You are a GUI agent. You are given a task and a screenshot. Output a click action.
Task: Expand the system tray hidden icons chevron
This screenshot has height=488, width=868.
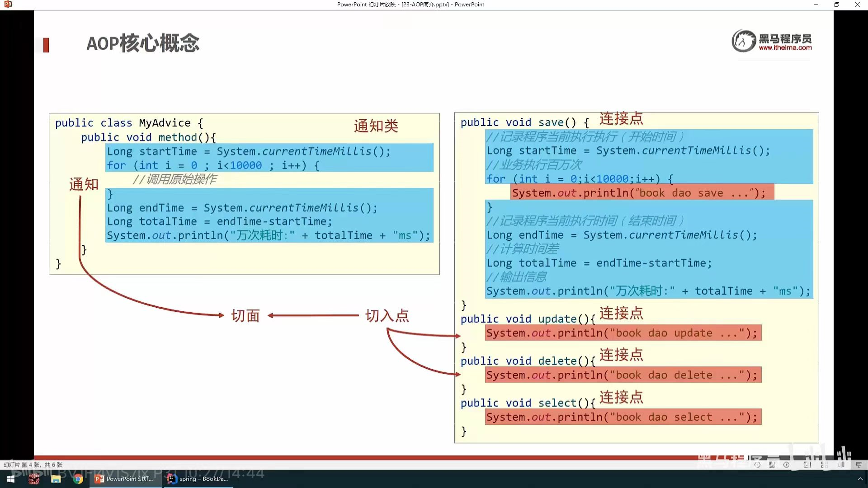pos(860,479)
